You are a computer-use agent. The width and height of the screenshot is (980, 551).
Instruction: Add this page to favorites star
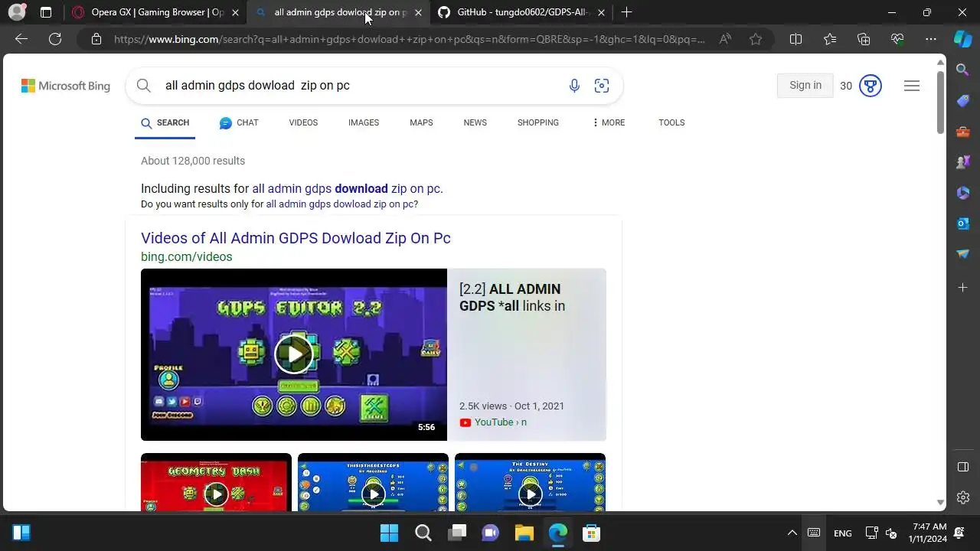point(756,39)
